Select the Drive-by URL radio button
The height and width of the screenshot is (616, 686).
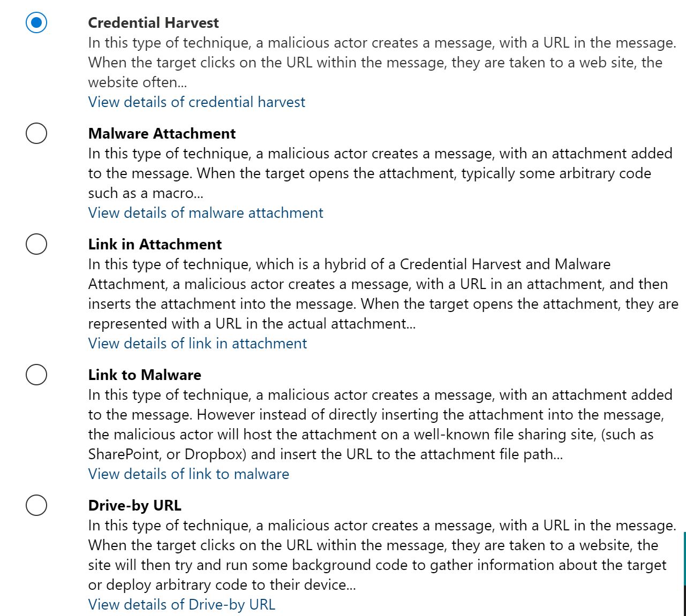(x=36, y=505)
